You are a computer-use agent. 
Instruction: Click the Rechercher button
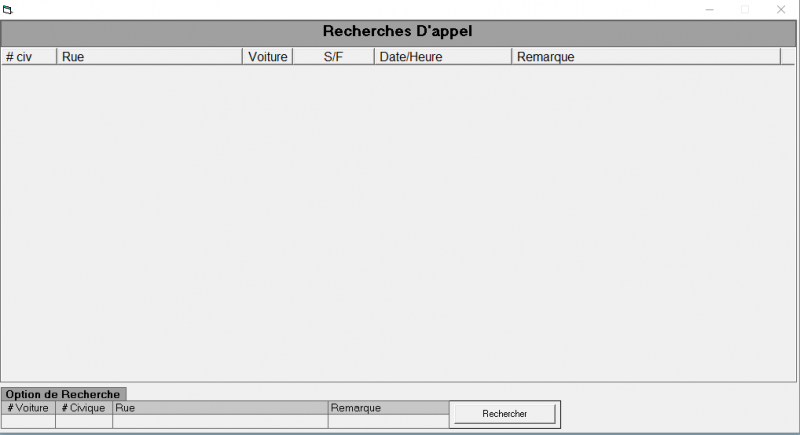point(505,414)
